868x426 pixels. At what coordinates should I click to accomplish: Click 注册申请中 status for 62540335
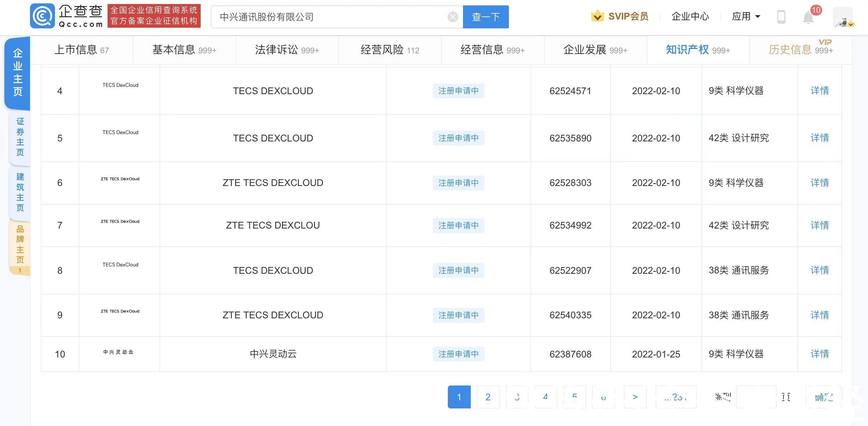coord(458,315)
